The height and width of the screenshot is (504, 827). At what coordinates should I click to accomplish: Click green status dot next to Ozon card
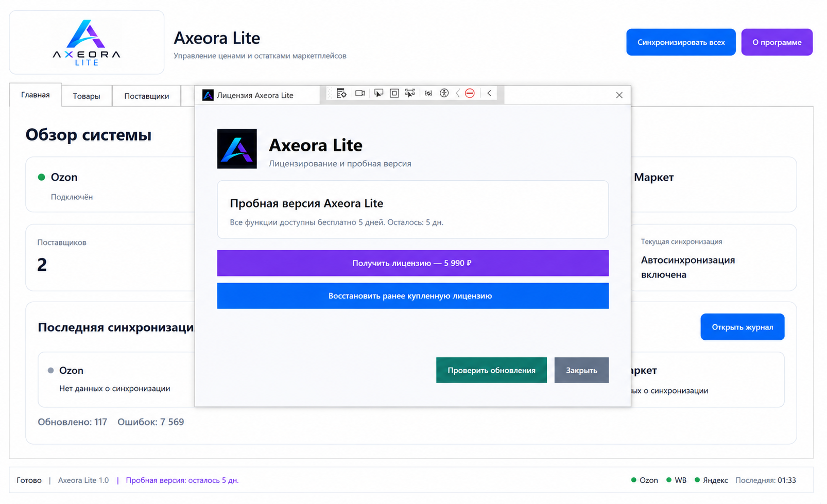[42, 177]
